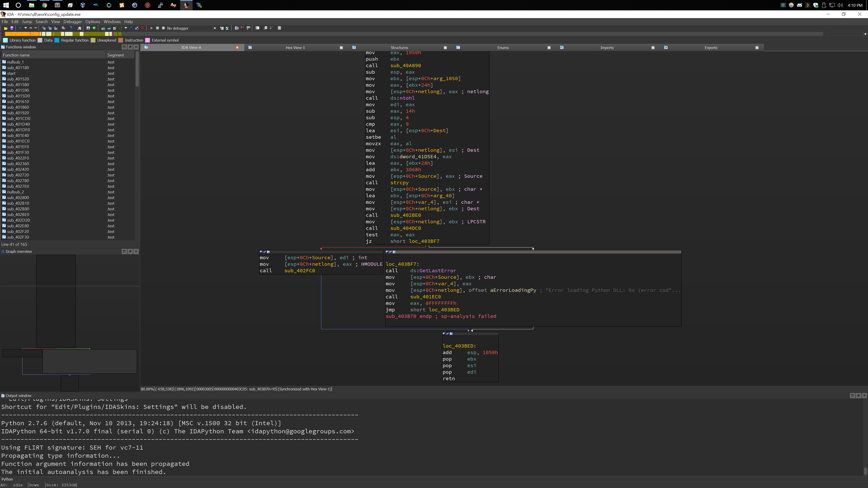
Task: Open the No debugger dropdown
Action: coord(215,28)
